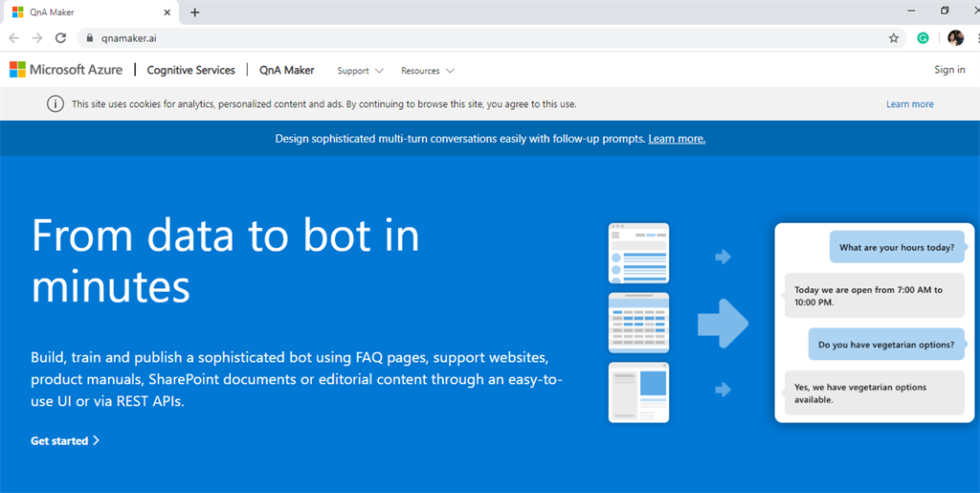
Task: Open a new tab with plus icon
Action: [195, 12]
